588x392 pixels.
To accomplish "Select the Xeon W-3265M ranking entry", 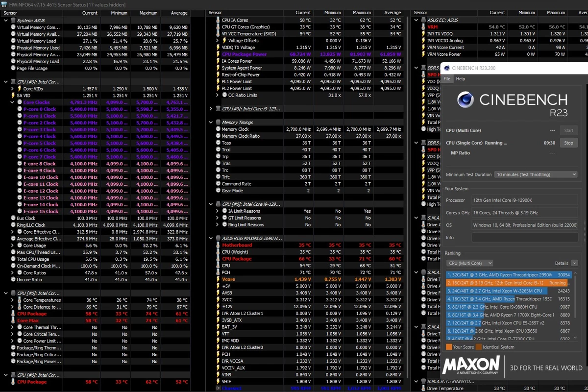I will point(508,291).
